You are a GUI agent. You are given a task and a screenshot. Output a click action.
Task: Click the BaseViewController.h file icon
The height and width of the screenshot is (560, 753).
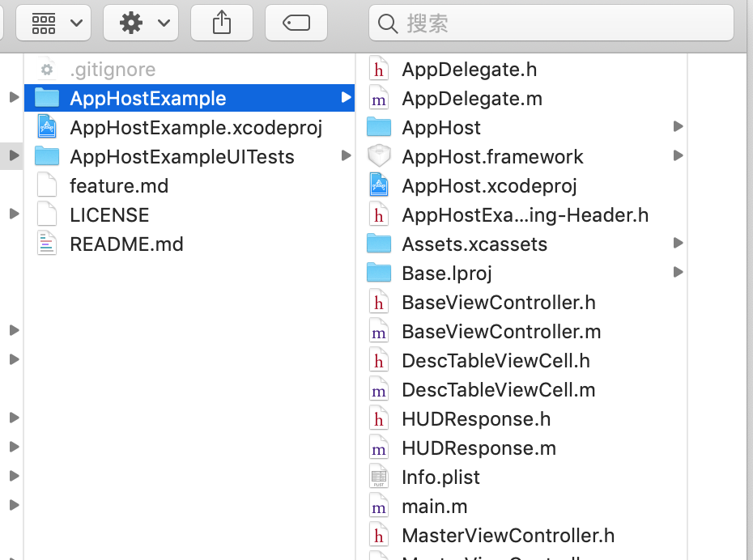378,303
